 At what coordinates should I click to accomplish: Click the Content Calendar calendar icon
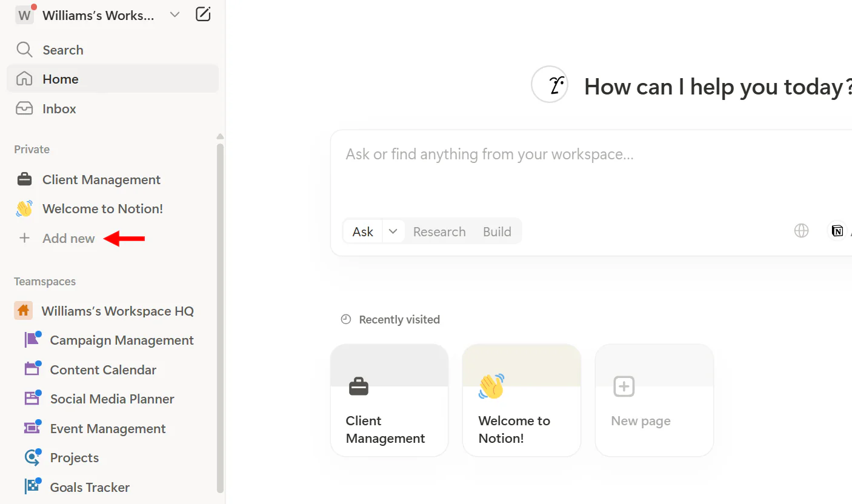point(32,368)
